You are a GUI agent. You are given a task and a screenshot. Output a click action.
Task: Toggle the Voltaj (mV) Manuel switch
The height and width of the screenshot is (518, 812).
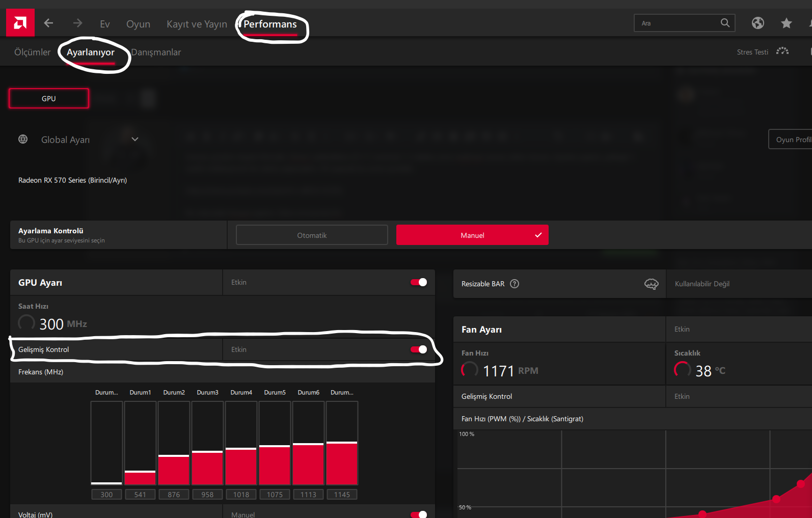pos(419,514)
